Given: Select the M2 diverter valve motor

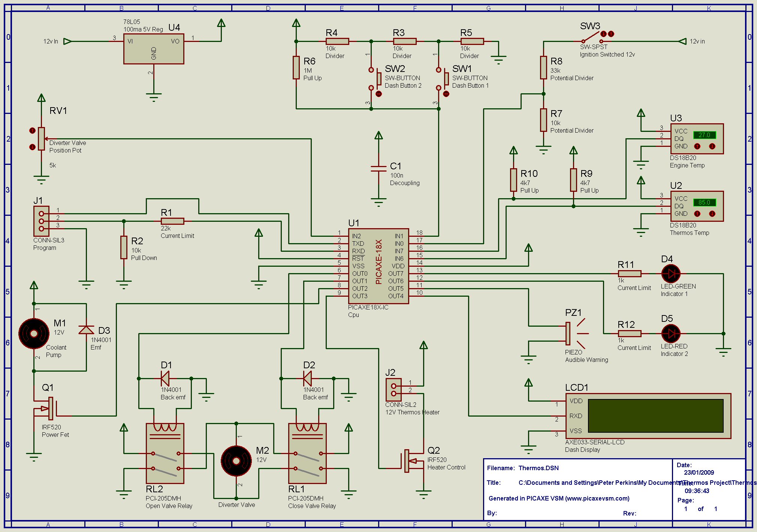Looking at the screenshot, I should pyautogui.click(x=236, y=461).
